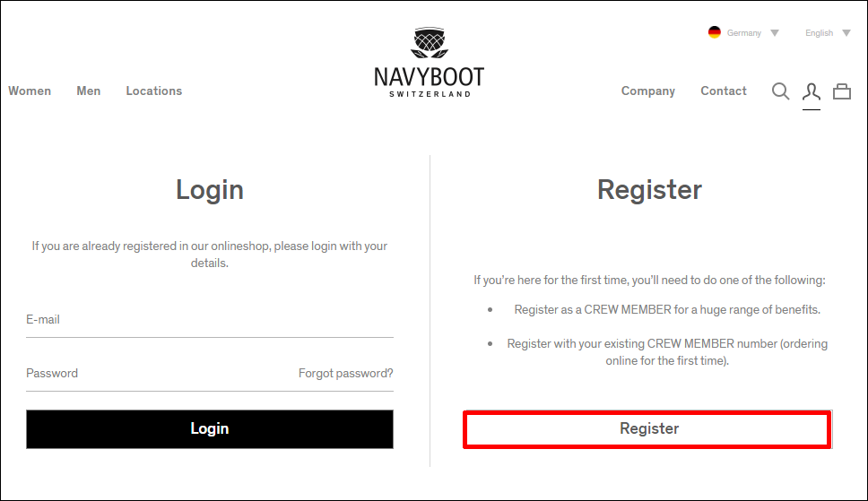868x501 pixels.
Task: Select the English language label
Action: pos(820,33)
